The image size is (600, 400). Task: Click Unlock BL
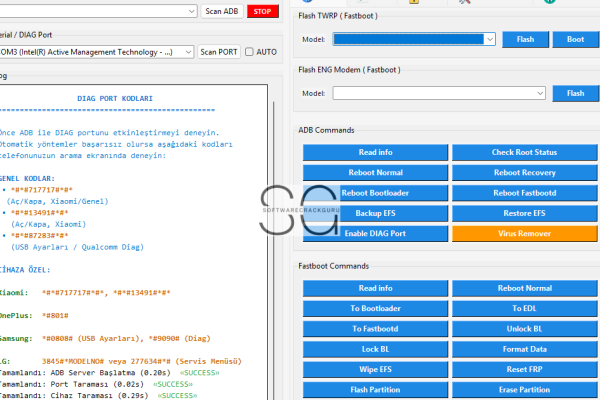pyautogui.click(x=524, y=329)
